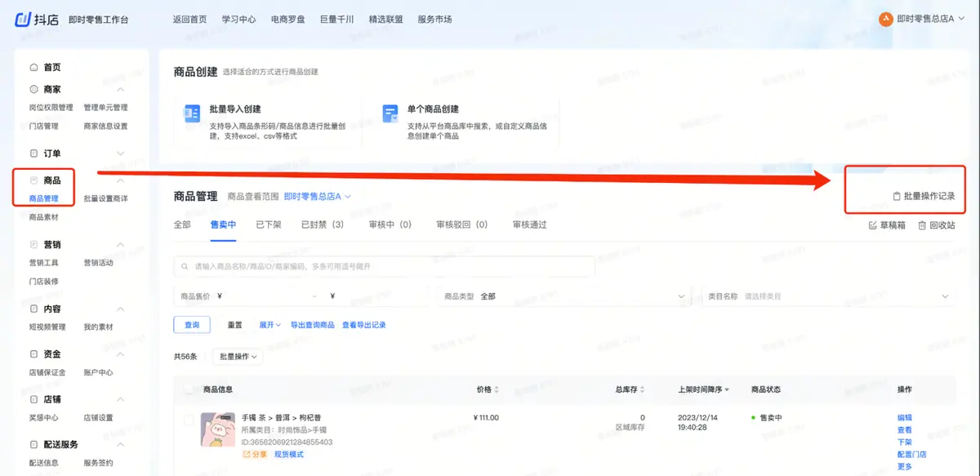Click the search magnifier icon in product search box
The width and height of the screenshot is (980, 476).
tap(185, 267)
